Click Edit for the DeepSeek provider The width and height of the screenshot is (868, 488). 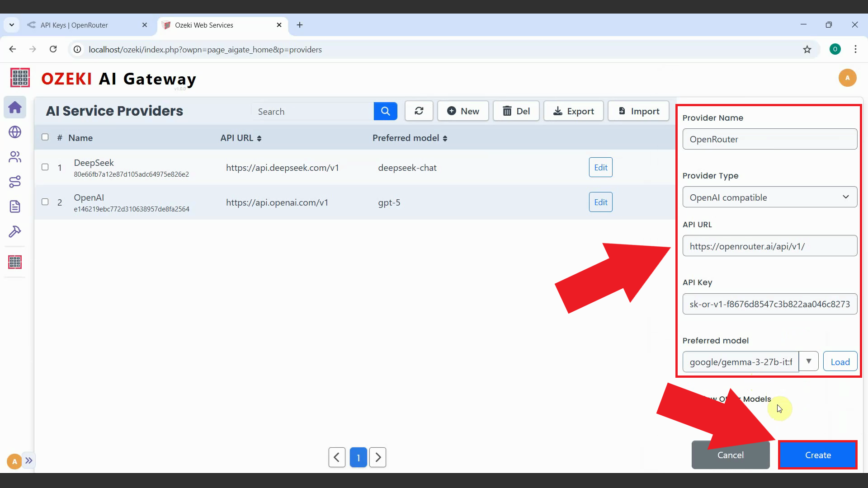click(600, 168)
